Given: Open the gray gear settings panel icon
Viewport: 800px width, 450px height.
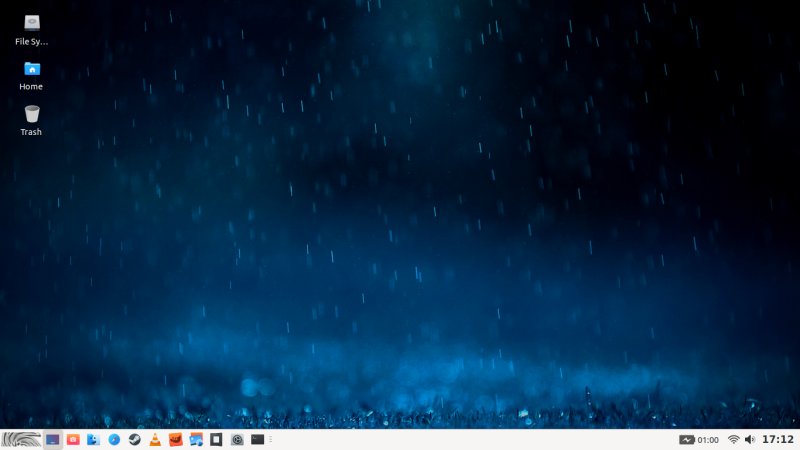Looking at the screenshot, I should tap(237, 439).
